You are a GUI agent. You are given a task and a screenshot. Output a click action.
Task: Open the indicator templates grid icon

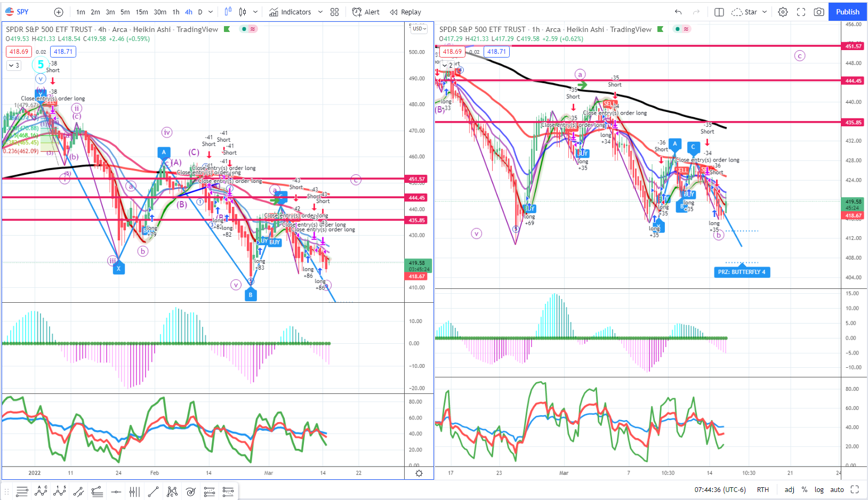[334, 12]
